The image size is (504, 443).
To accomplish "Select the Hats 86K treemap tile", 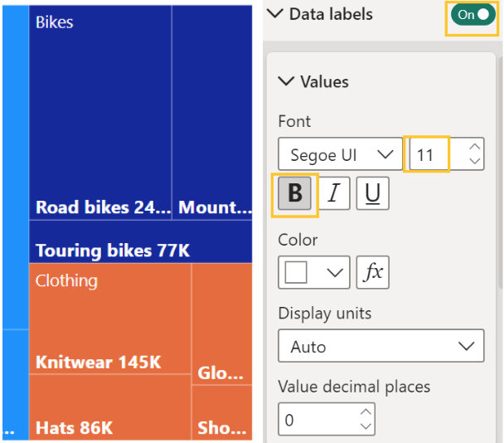I will 109,406.
